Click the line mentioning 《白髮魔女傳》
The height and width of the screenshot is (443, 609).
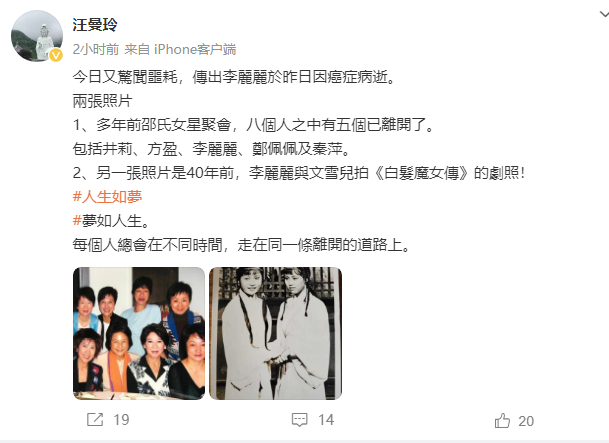click(x=299, y=173)
